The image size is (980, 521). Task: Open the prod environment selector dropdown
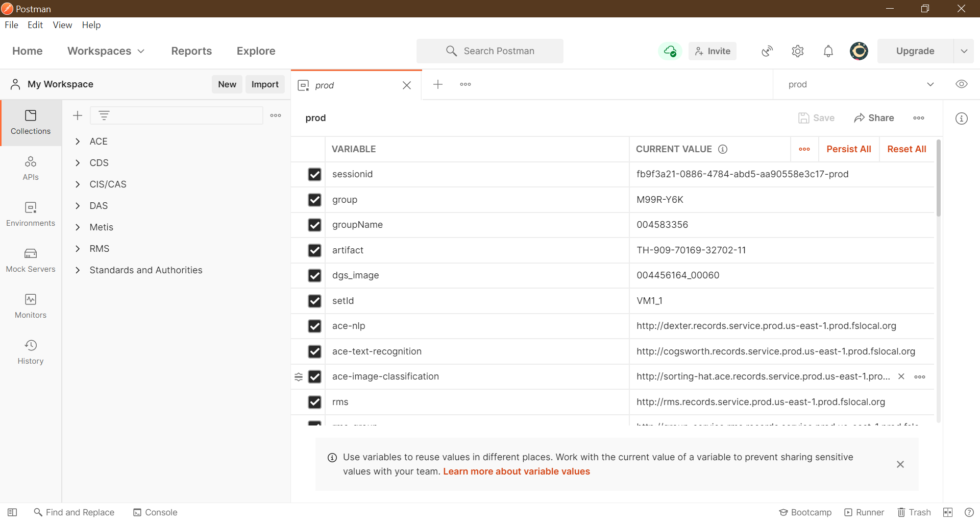861,84
